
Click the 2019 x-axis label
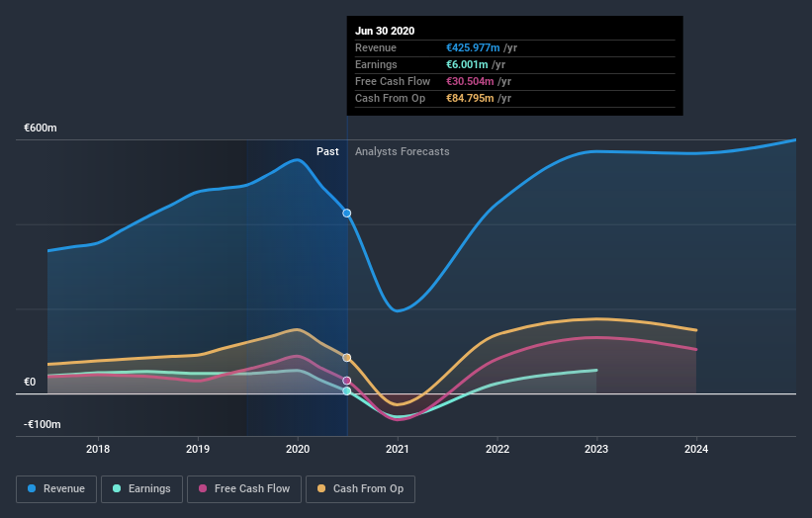(x=198, y=449)
